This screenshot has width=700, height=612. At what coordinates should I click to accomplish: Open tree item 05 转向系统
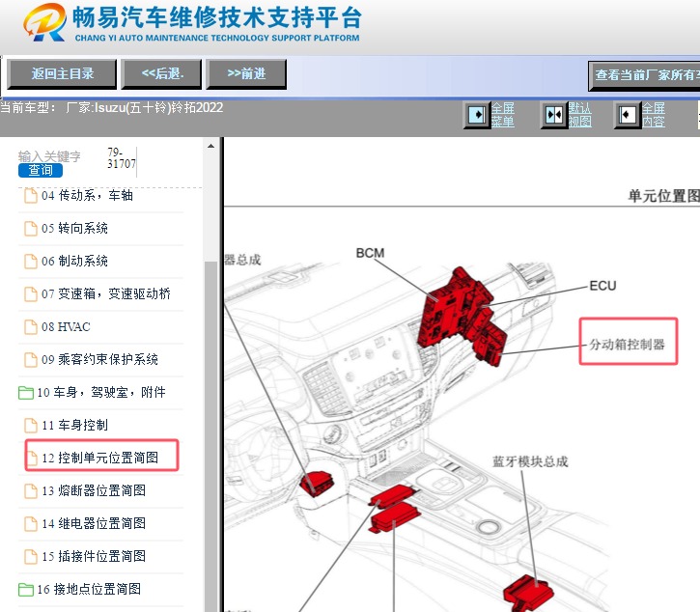point(74,228)
